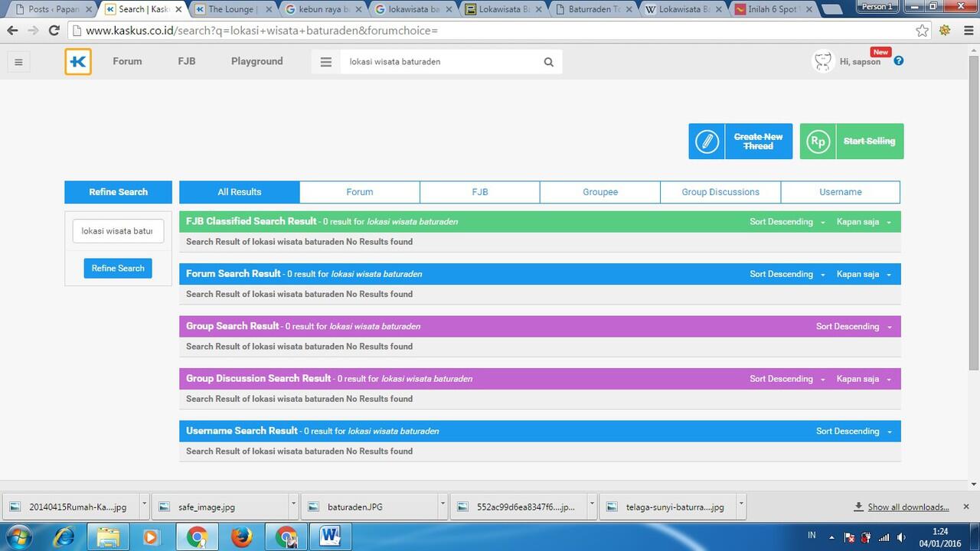This screenshot has width=980, height=551.
Task: Open Forum in the top navigation
Action: coord(127,61)
